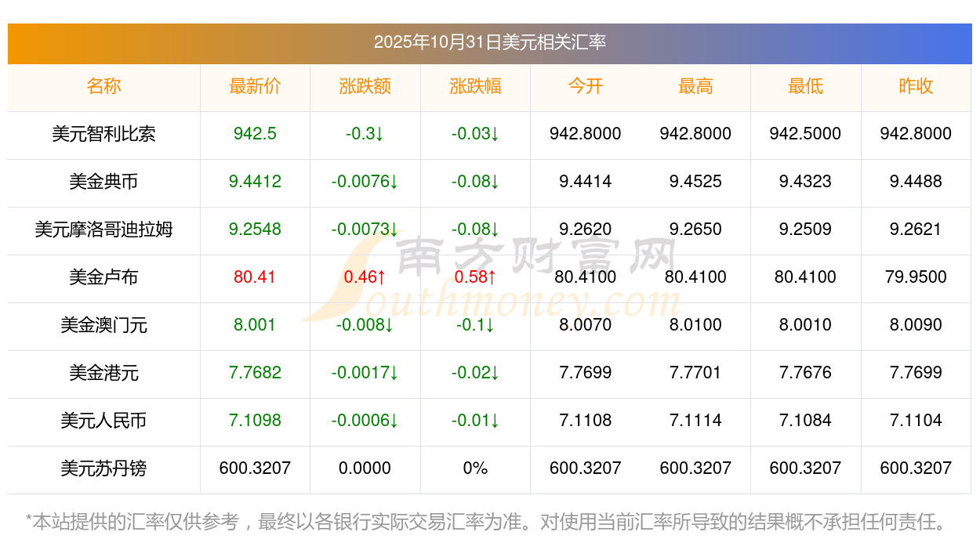Image resolution: width=980 pixels, height=546 pixels.
Task: Click lowest value 7.1084
Action: pos(805,421)
